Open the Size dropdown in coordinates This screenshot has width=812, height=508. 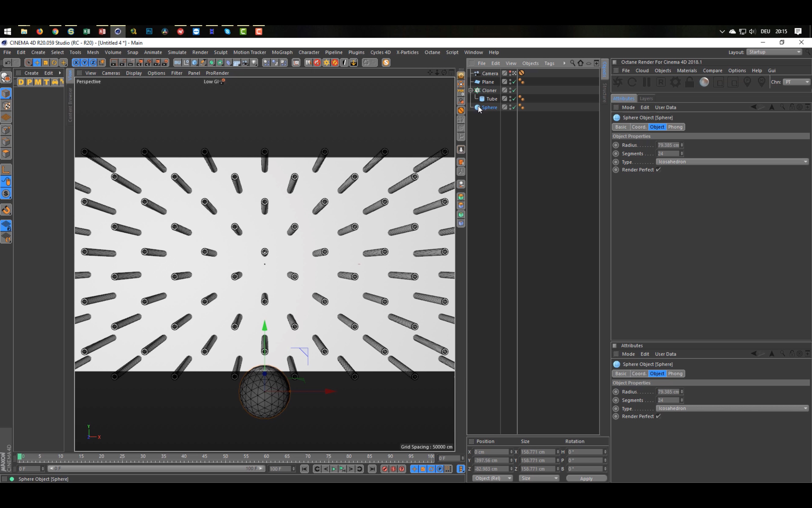click(x=539, y=478)
